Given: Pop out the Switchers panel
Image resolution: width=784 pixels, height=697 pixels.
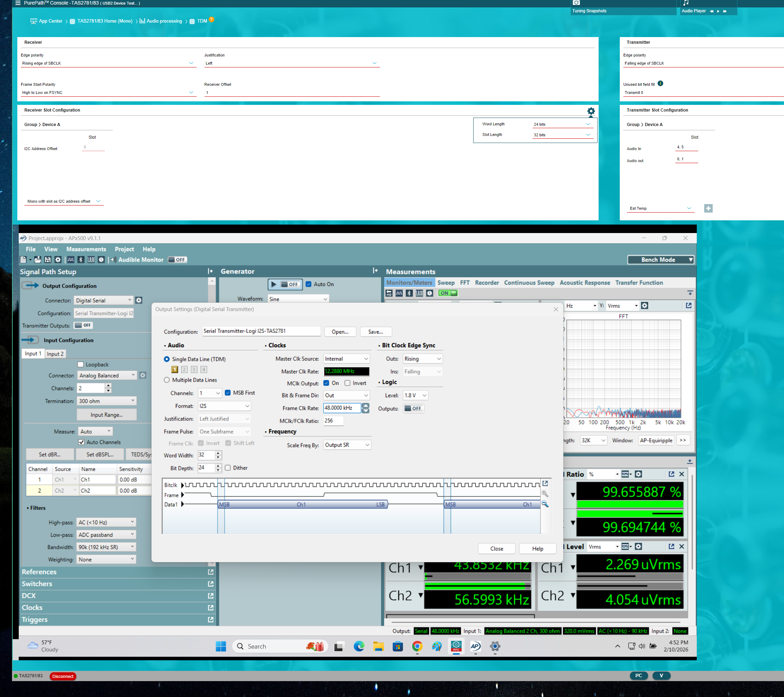Looking at the screenshot, I should [x=210, y=584].
